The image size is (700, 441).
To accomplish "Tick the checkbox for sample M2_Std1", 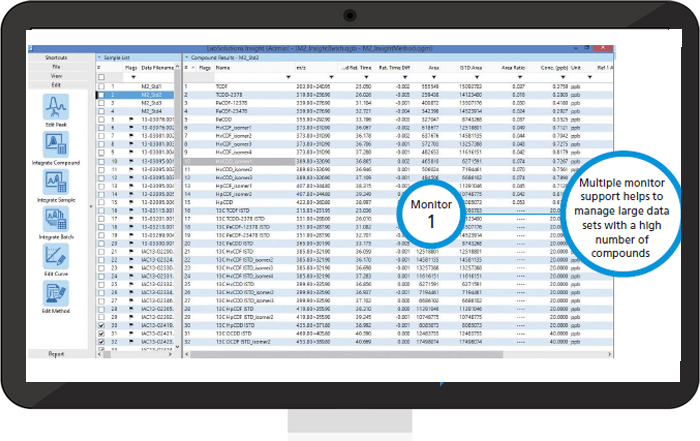I will 101,86.
